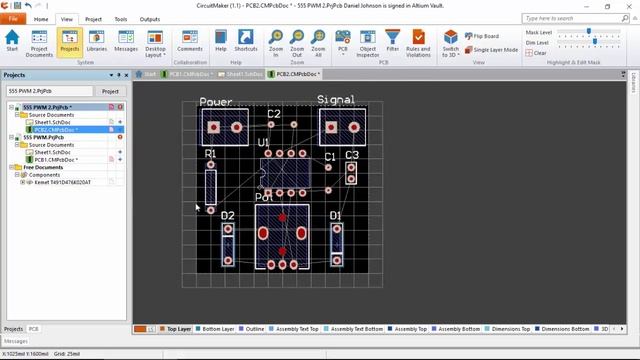640x360 pixels.
Task: Click Flip Board
Action: [x=482, y=36]
